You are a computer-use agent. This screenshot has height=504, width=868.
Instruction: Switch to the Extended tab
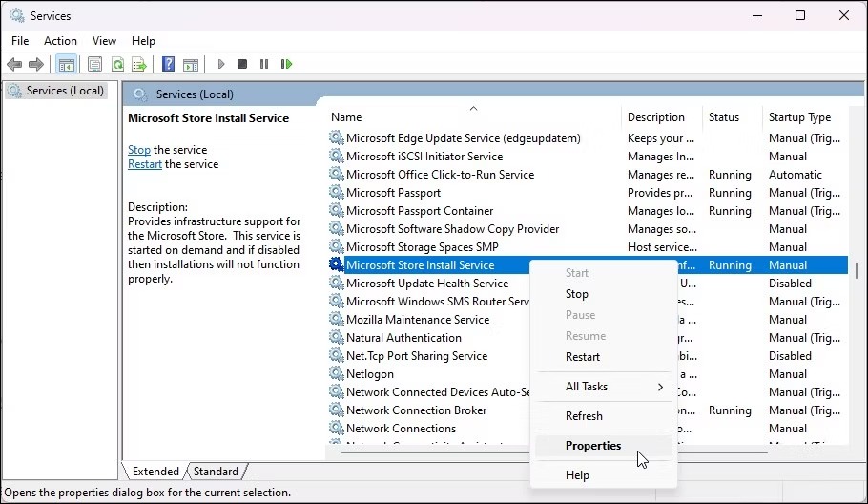155,472
